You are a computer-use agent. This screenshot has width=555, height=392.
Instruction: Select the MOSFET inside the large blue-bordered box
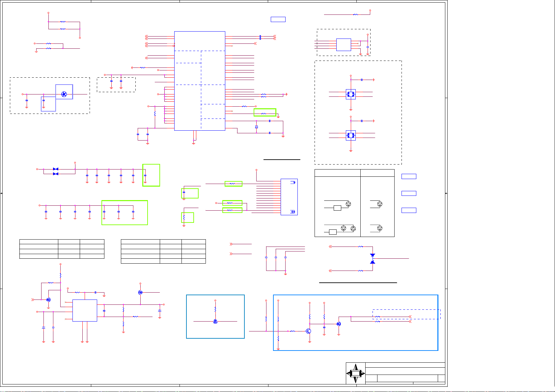click(x=339, y=324)
